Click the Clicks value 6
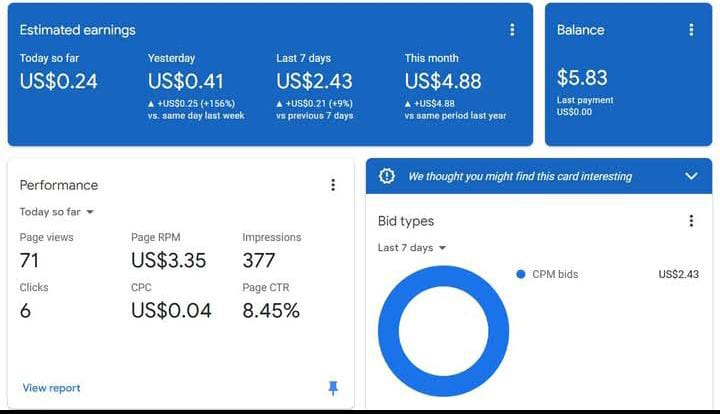Image resolution: width=720 pixels, height=414 pixels. tap(25, 311)
